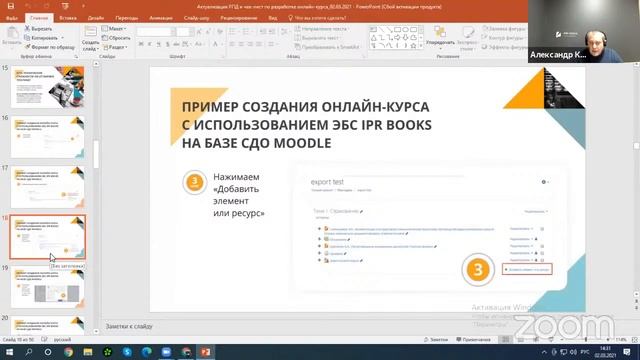This screenshot has width=640, height=360.
Task: Click the align left paragraph icon
Action: point(232,44)
